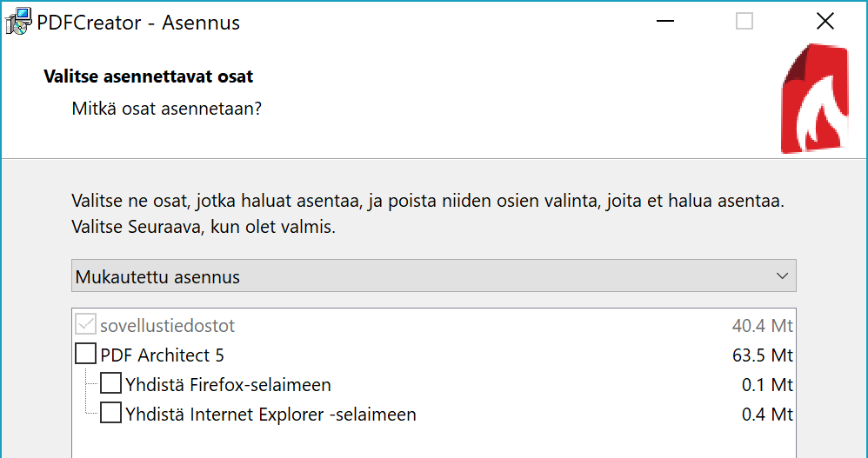The height and width of the screenshot is (458, 868).
Task: Select the sovellustiedostot component label
Action: pyautogui.click(x=168, y=326)
